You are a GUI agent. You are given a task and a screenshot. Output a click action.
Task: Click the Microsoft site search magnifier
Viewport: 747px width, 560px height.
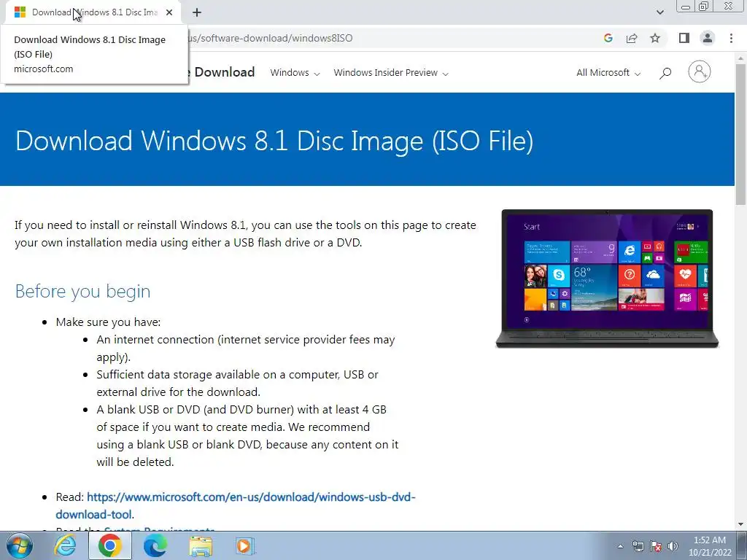pyautogui.click(x=665, y=73)
